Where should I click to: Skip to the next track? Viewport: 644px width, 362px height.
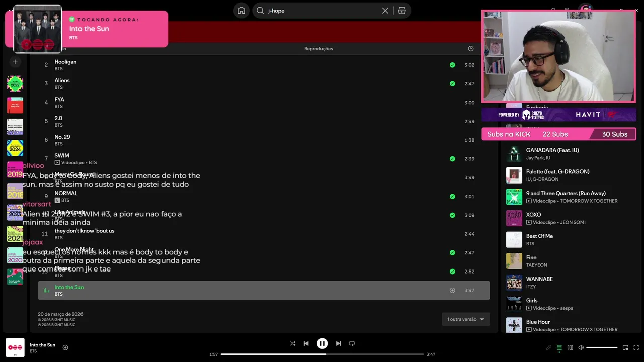tap(338, 343)
